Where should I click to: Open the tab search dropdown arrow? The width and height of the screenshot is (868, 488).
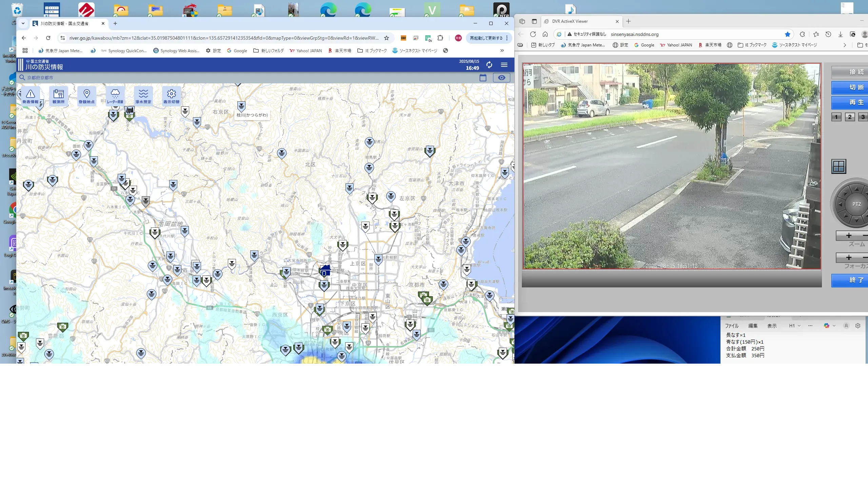coord(23,23)
